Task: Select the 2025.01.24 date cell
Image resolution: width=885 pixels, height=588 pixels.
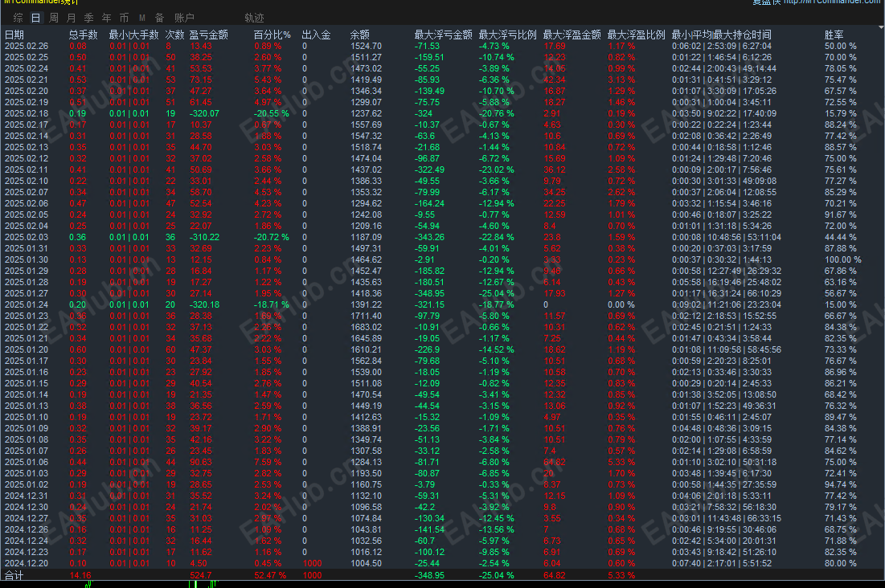Action: [x=27, y=304]
